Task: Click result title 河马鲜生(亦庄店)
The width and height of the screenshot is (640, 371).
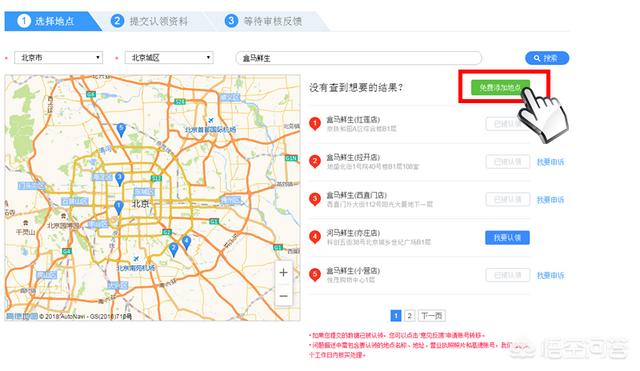Action: click(x=353, y=233)
